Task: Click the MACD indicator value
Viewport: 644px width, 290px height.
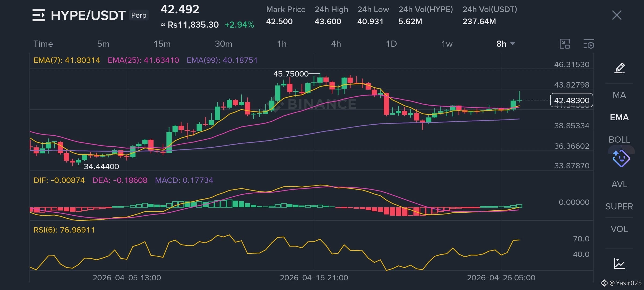Action: (x=184, y=180)
